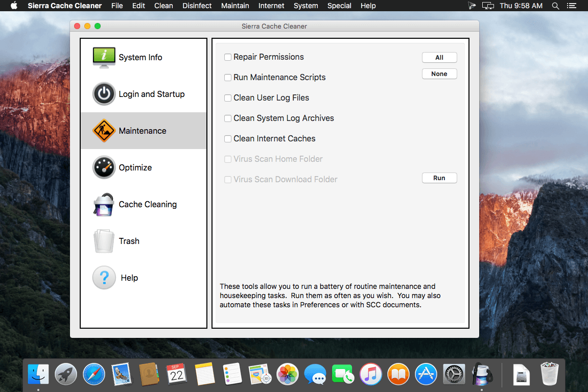Click the None button
Screen dimensions: 588x392
coord(439,74)
